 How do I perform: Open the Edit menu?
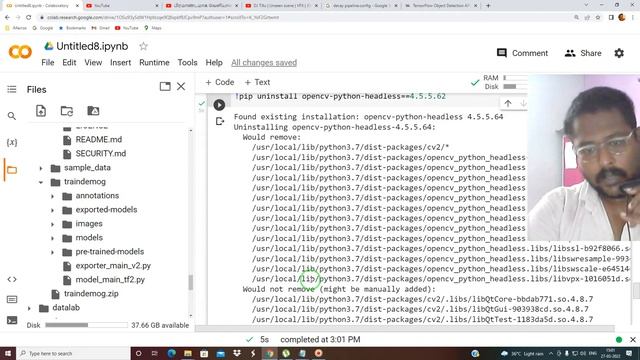[69, 63]
